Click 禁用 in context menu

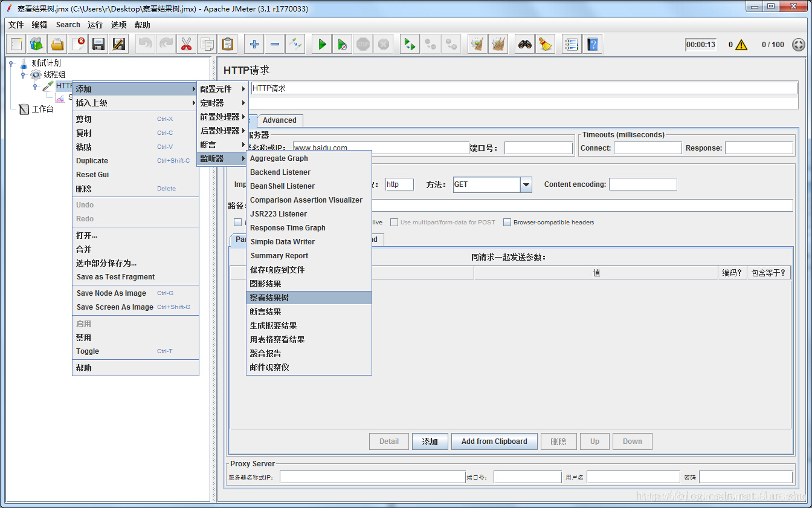(x=135, y=337)
